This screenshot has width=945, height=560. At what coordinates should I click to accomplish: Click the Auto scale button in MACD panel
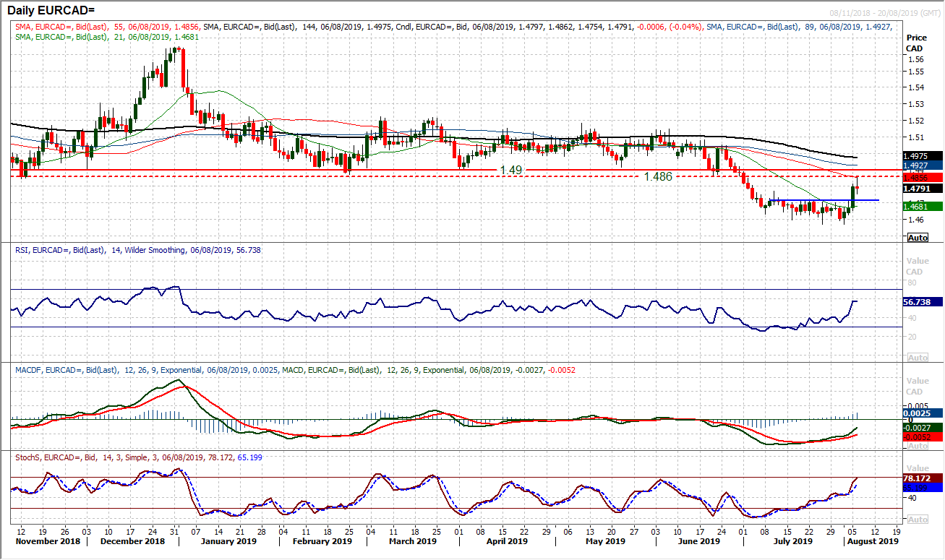coord(918,446)
